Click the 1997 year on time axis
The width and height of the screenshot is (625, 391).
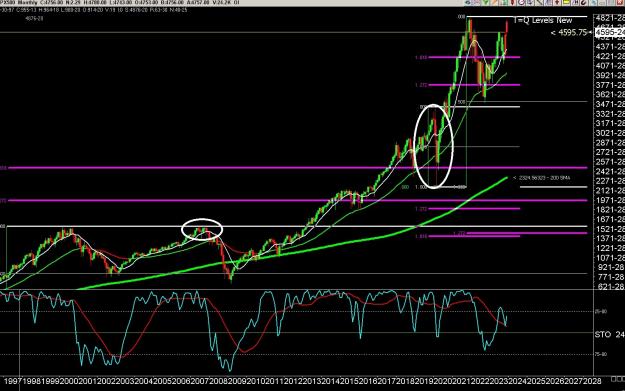pos(13,381)
